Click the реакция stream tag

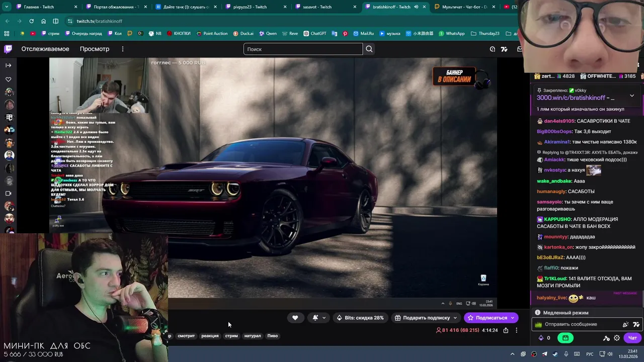(x=210, y=336)
